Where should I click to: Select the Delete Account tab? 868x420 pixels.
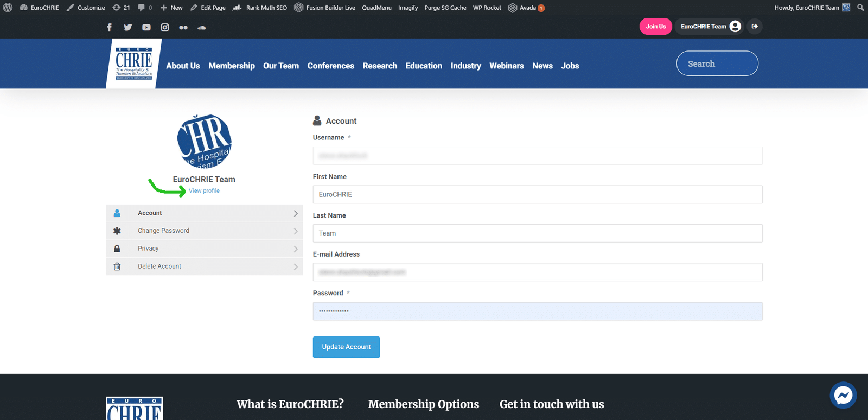[205, 266]
